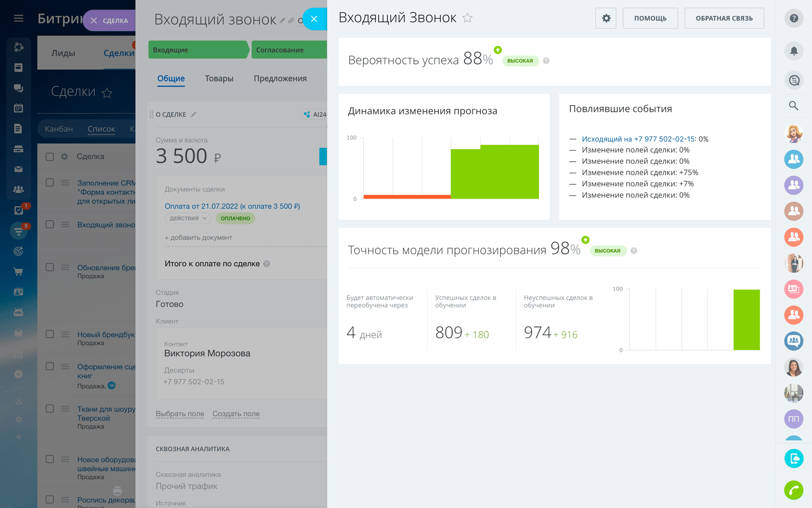
Task: Click the green phone call button
Action: click(x=793, y=490)
